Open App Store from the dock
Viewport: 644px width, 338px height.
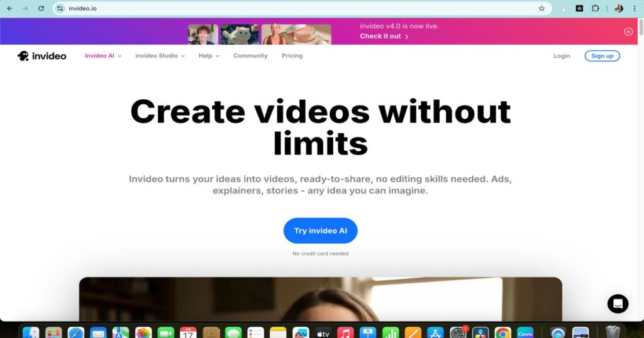click(x=435, y=333)
